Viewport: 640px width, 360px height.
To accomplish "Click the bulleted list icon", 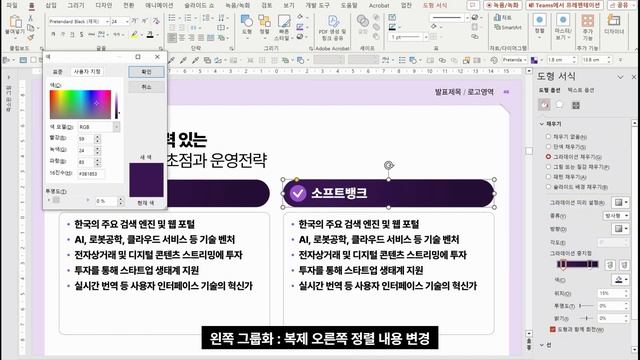I will [x=172, y=18].
